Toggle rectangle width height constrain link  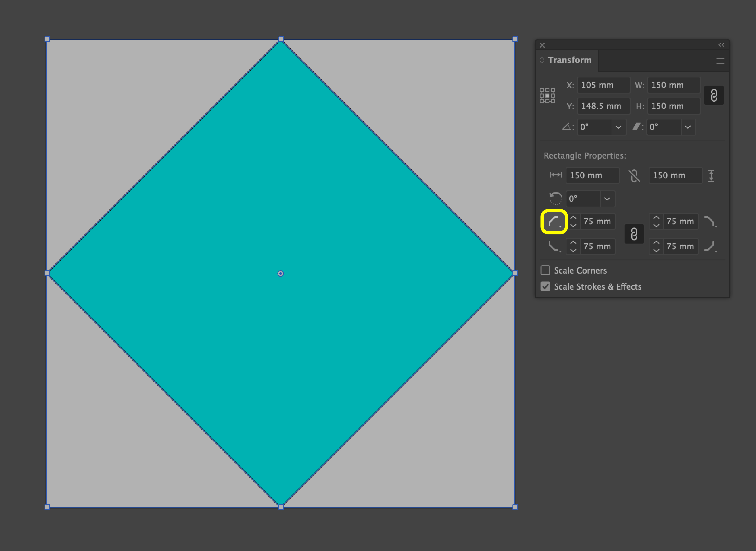(634, 175)
